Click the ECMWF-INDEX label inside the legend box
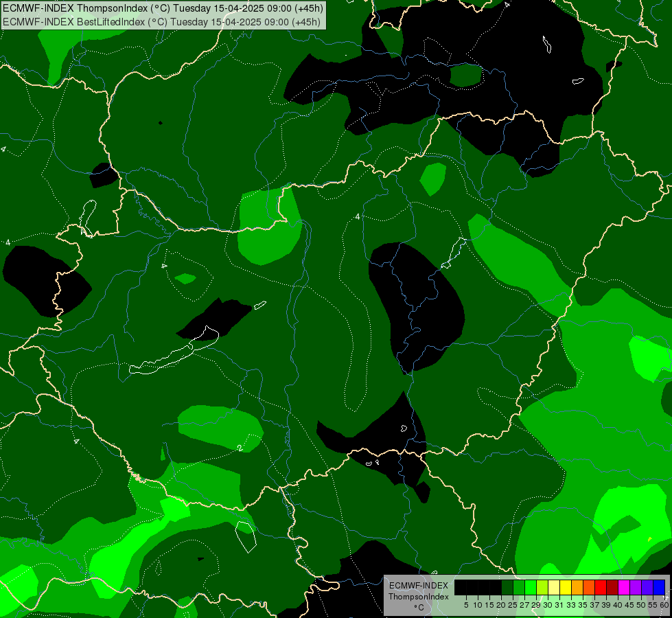 418,586
